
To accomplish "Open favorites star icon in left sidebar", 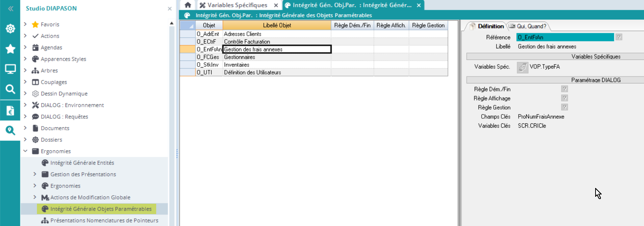I will pyautogui.click(x=10, y=49).
